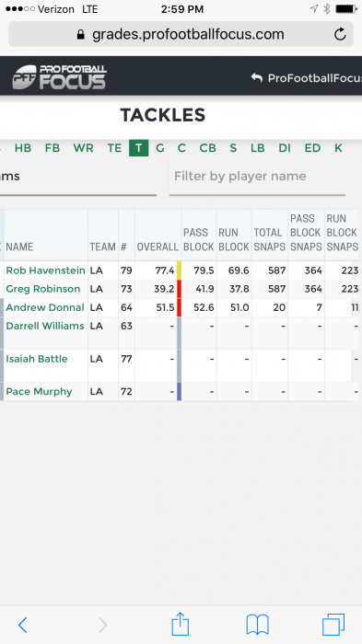Open Safari bookmarks book icon
The image size is (362, 644).
257,625
